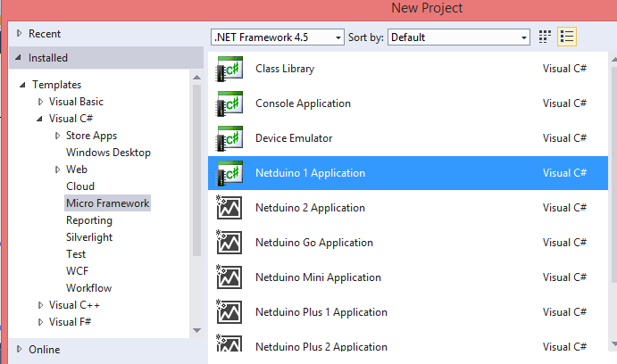Choose the Netduino 2 Application name
The height and width of the screenshot is (364, 617).
(310, 208)
